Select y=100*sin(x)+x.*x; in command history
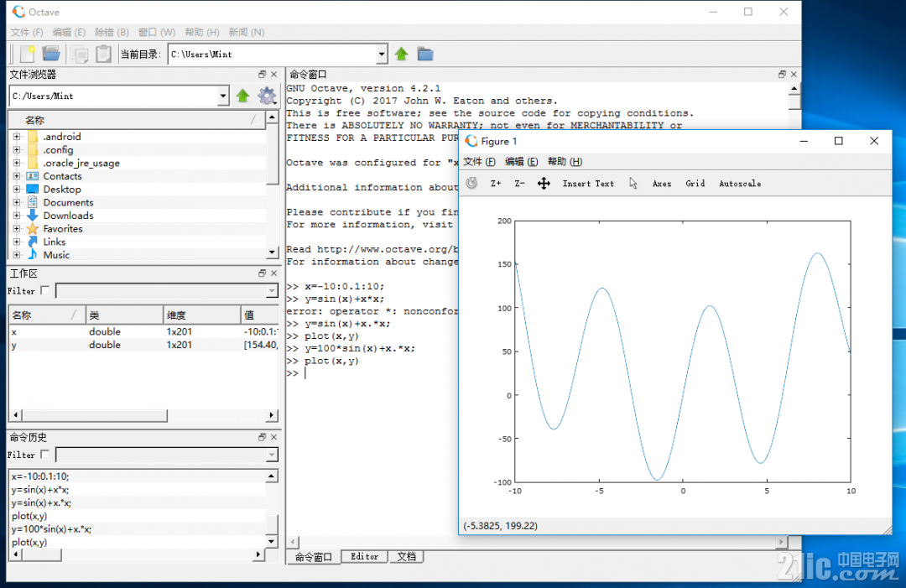This screenshot has height=588, width=906. (138, 529)
